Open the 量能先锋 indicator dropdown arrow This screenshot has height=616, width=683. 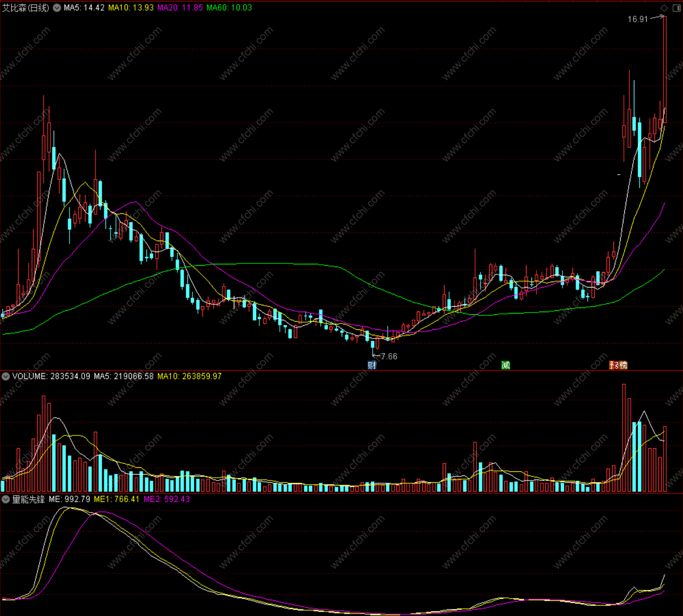(x=6, y=499)
